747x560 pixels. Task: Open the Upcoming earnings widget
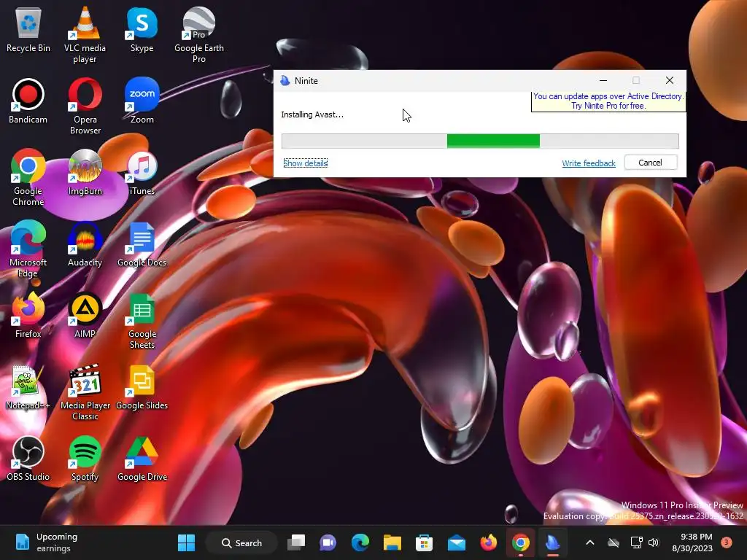click(x=47, y=542)
